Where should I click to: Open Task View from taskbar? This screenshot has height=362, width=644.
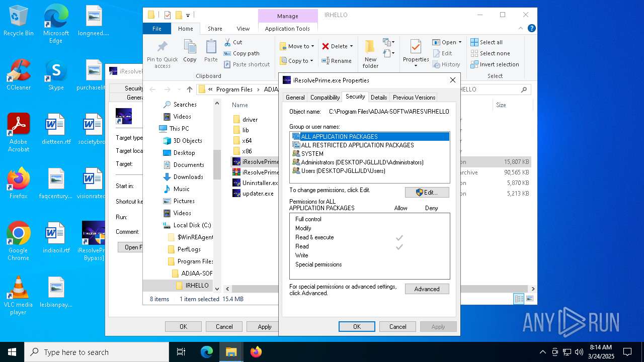point(181,352)
